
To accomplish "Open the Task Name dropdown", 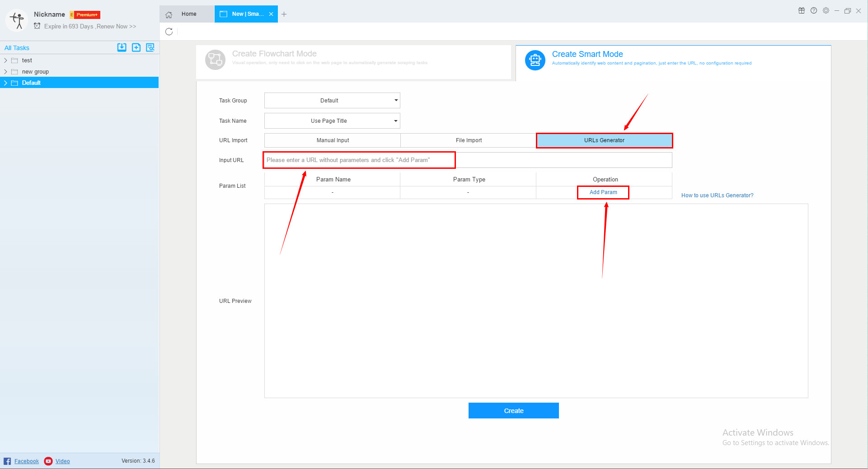I will (x=332, y=121).
